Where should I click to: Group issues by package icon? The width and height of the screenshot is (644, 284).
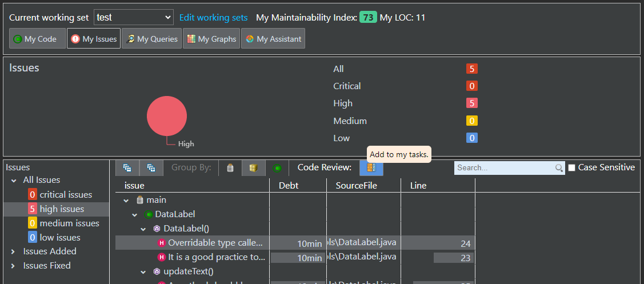(254, 168)
